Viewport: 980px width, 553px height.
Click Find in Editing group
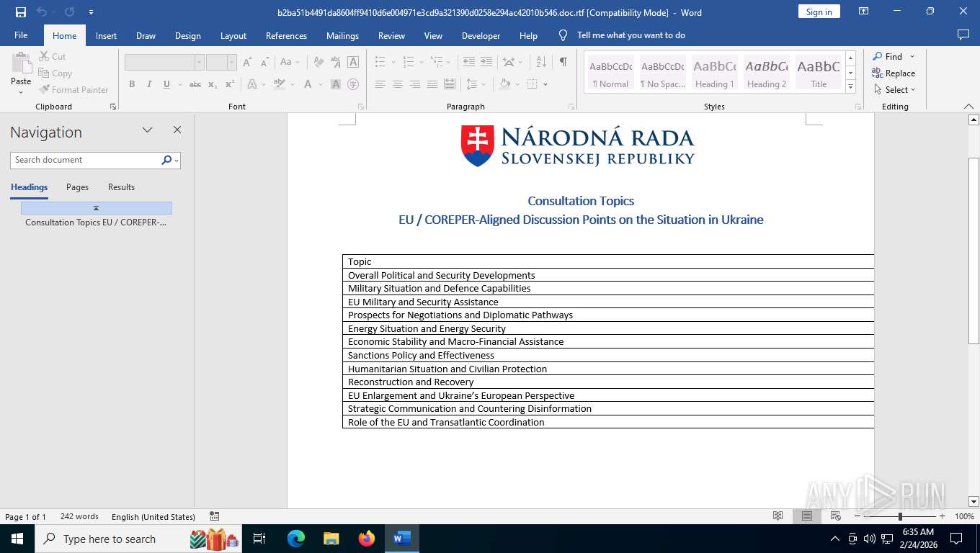(x=888, y=56)
